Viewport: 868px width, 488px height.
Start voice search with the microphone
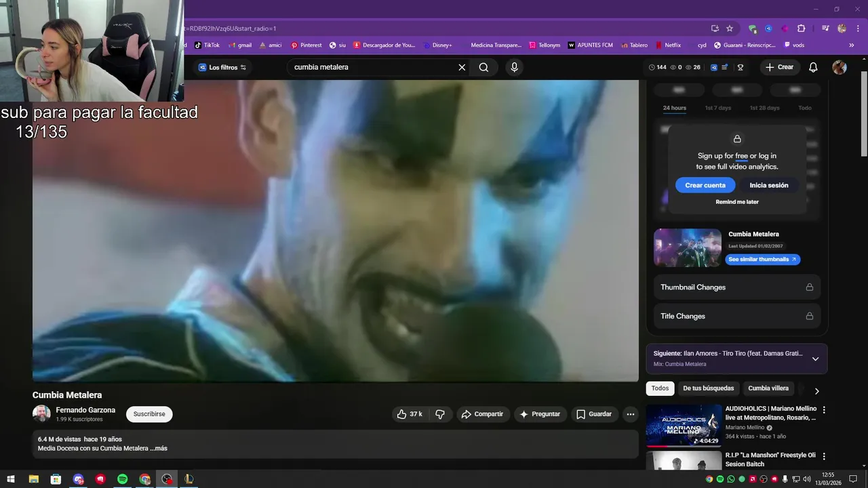point(514,67)
